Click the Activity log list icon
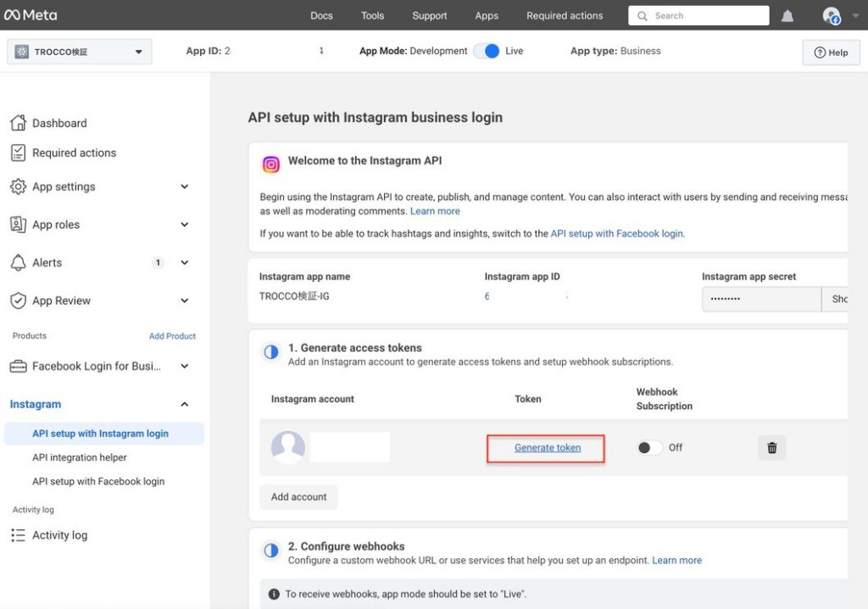The image size is (868, 609). 18,535
